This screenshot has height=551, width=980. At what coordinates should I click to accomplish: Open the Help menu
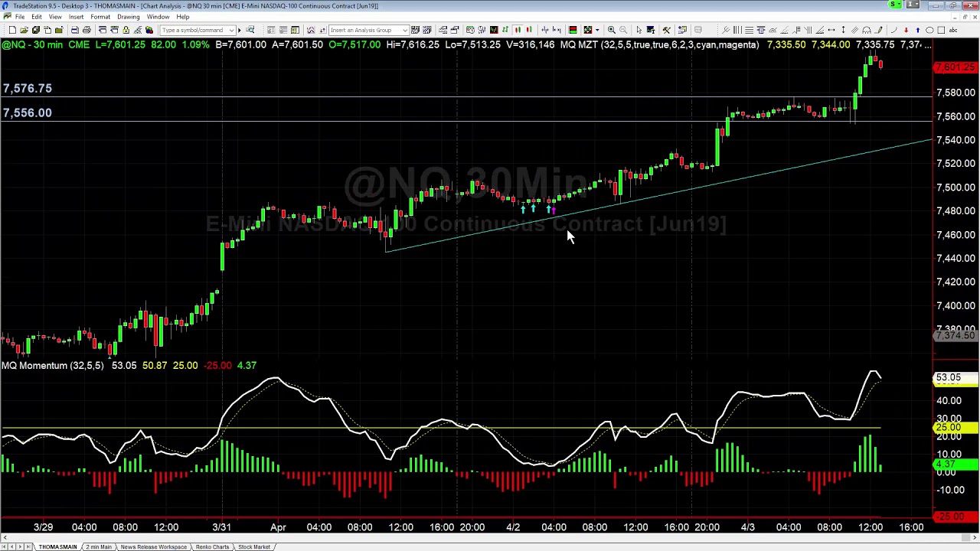tap(183, 17)
